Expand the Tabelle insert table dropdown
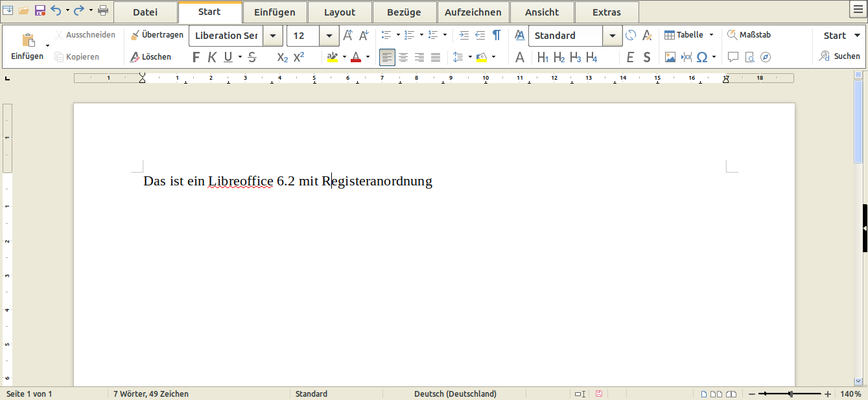The image size is (868, 400). pyautogui.click(x=711, y=35)
